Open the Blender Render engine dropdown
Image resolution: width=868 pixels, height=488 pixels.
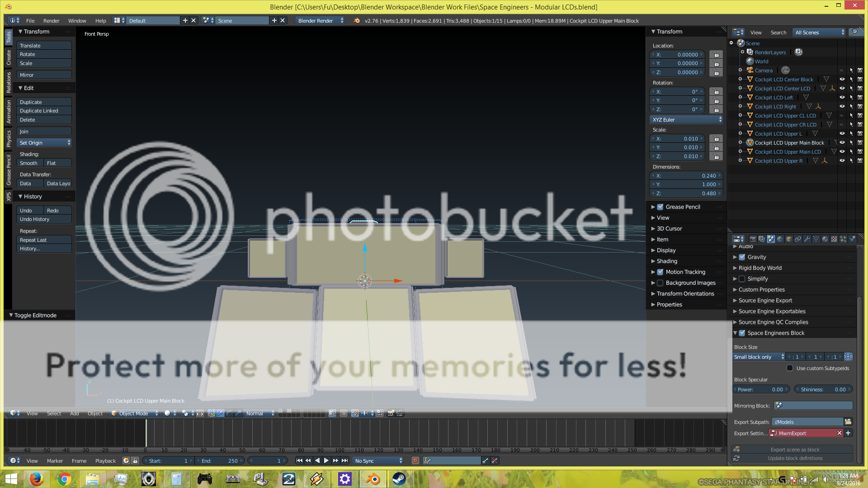320,21
